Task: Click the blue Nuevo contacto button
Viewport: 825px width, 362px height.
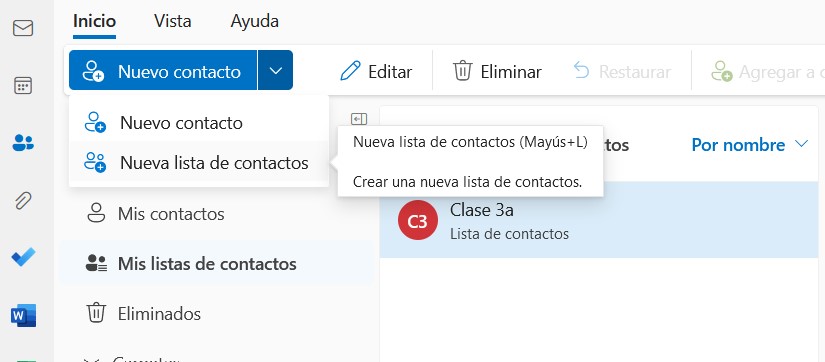Action: coord(163,71)
